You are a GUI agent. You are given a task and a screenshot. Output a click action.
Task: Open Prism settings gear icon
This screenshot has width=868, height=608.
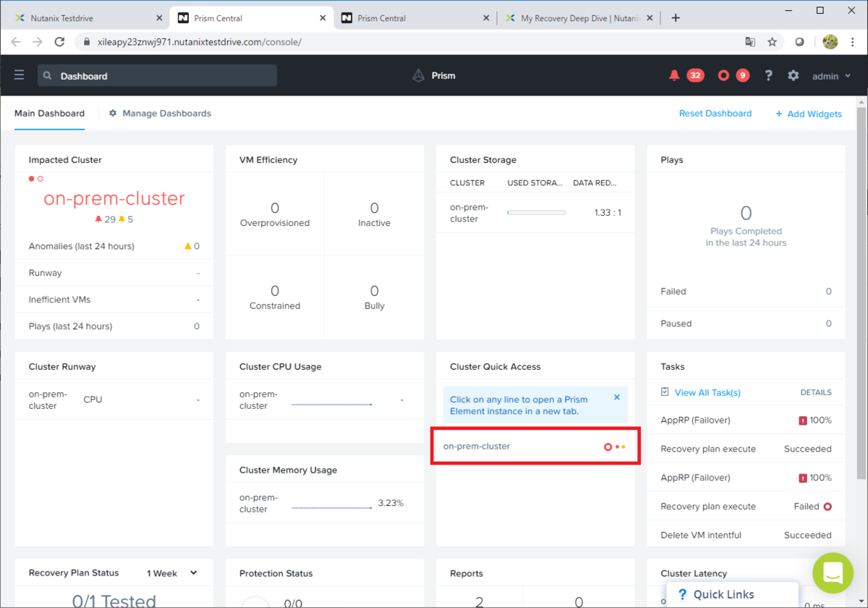tap(793, 75)
